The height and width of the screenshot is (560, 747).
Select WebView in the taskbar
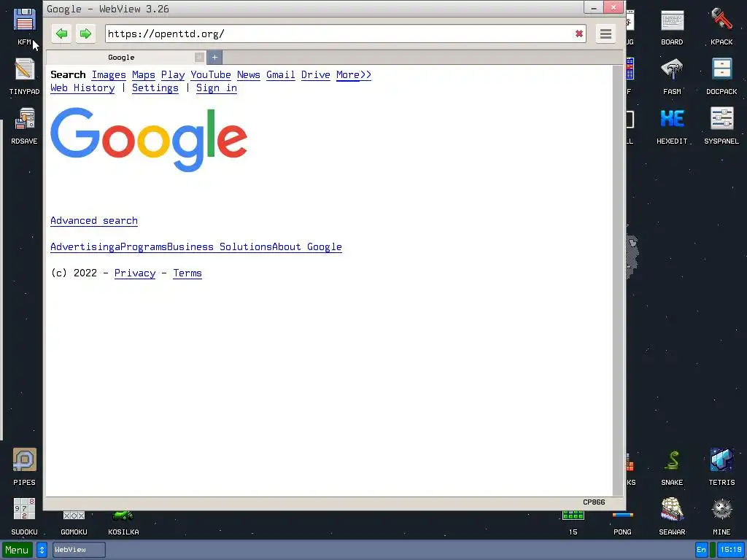(x=79, y=550)
